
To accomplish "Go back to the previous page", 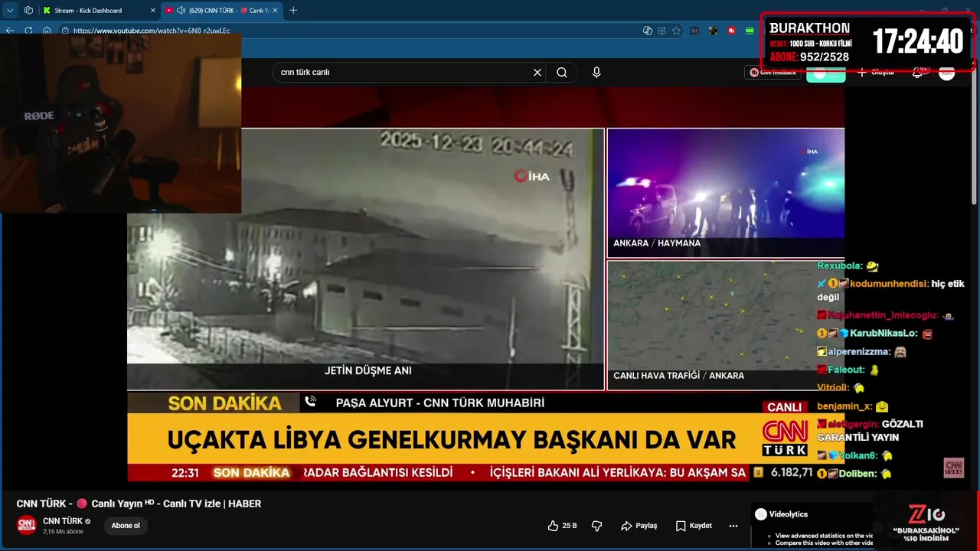I will pos(10,31).
